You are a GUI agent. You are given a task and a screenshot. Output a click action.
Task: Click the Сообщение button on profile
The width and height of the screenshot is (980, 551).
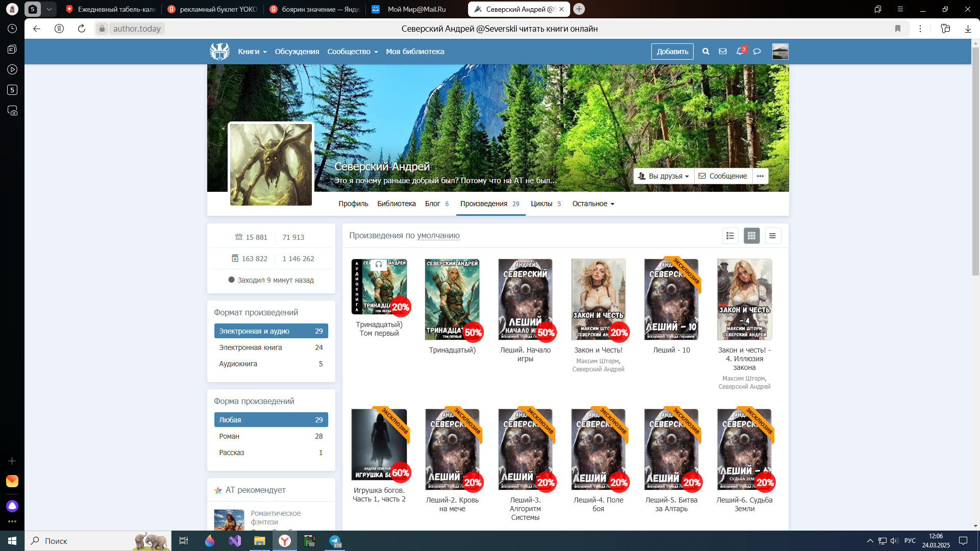coord(723,176)
